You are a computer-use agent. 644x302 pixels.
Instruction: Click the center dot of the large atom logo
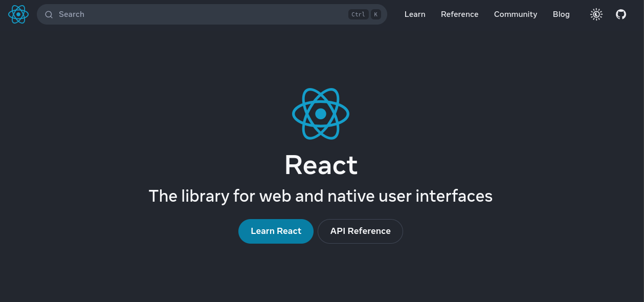tap(321, 114)
